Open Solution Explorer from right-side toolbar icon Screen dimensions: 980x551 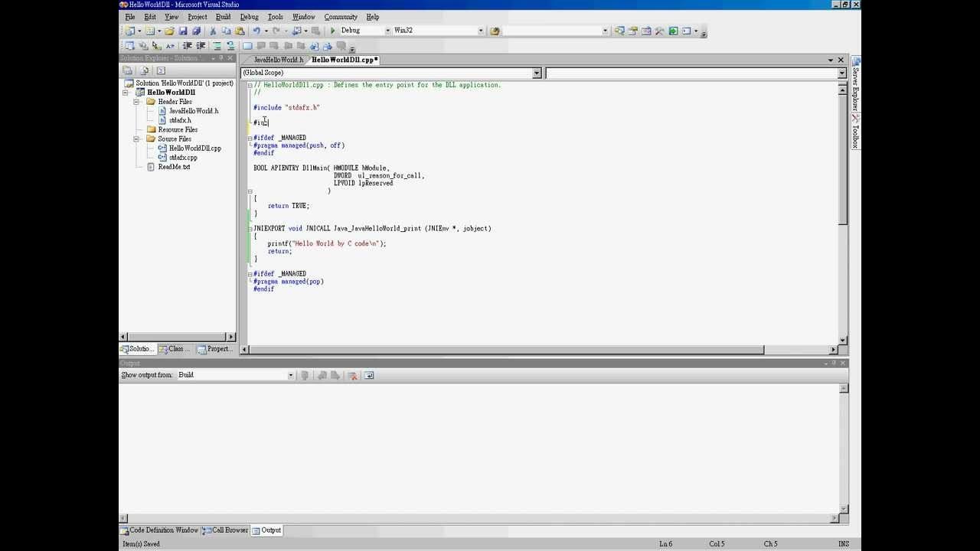click(619, 31)
